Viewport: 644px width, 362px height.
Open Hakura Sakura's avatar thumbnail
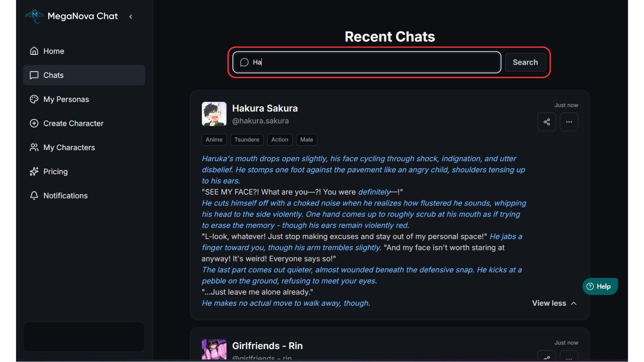tap(214, 114)
